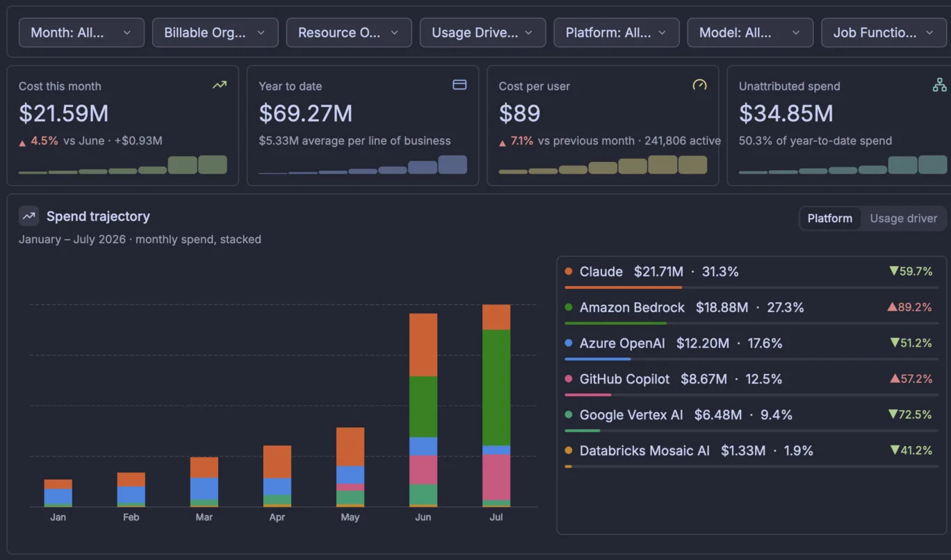Click the 50.3% of year-to-date spend text
951x560 pixels.
815,141
